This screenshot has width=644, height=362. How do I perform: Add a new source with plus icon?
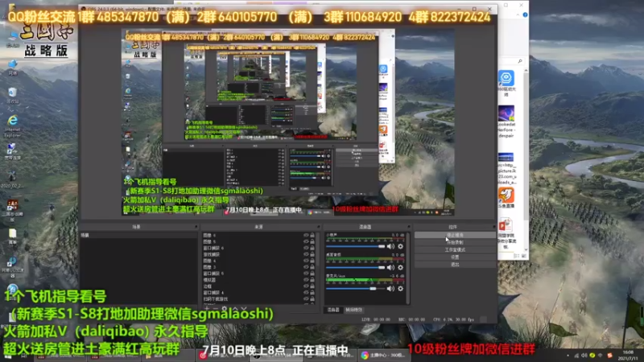click(207, 309)
